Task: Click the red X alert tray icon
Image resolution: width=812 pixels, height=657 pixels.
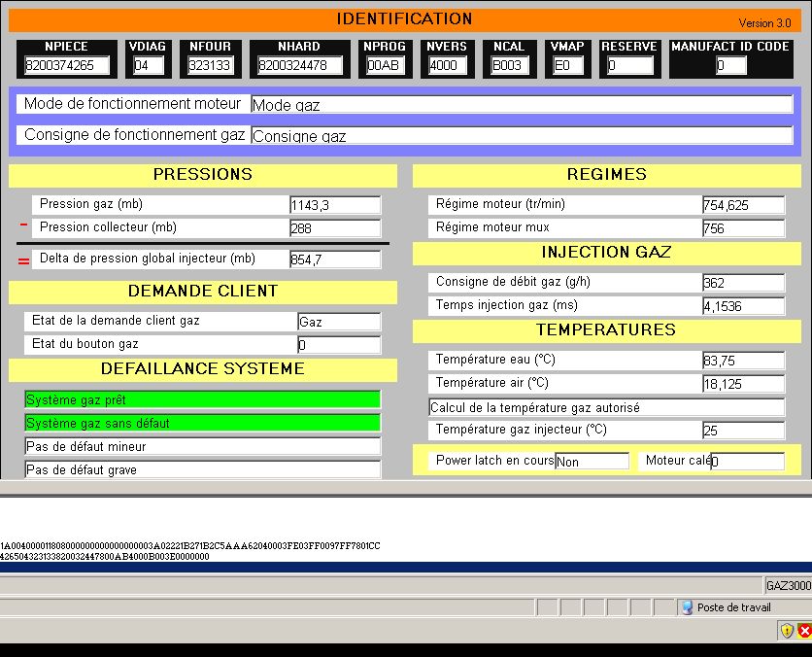Action: tap(803, 631)
